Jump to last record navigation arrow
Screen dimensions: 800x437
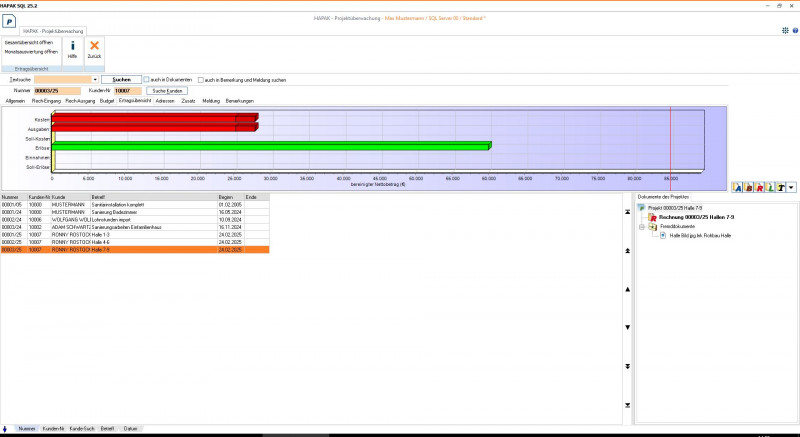pyautogui.click(x=627, y=404)
